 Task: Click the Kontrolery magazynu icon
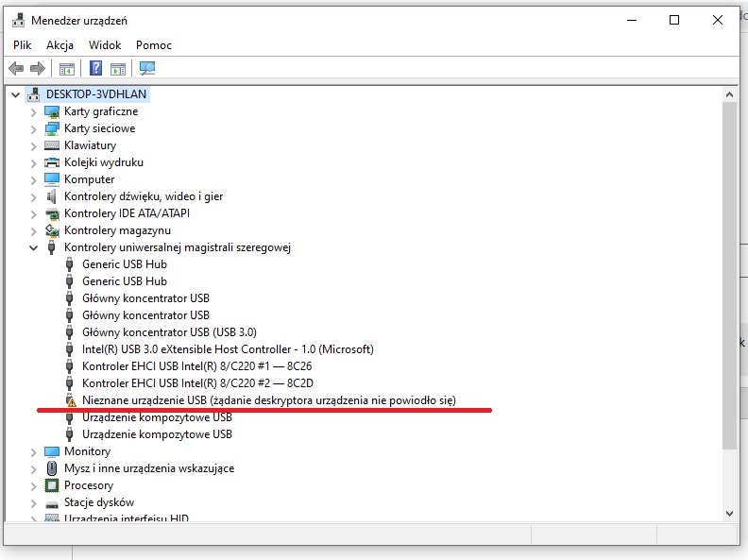(x=52, y=230)
